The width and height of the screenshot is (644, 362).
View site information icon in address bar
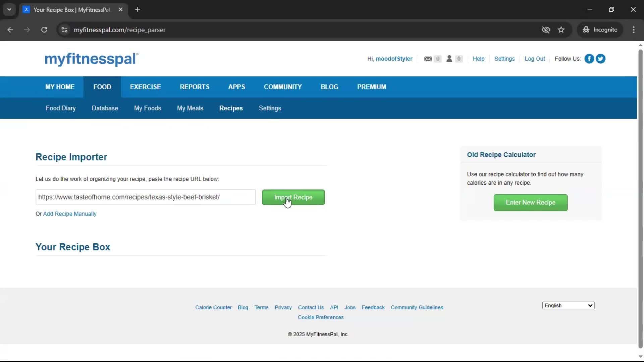pos(64,30)
